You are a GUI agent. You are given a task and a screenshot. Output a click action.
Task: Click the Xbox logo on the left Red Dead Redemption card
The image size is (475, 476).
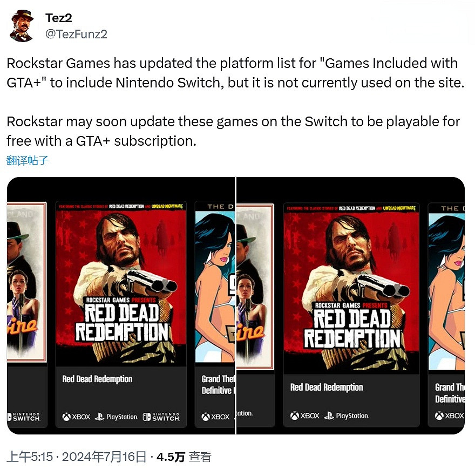click(77, 416)
